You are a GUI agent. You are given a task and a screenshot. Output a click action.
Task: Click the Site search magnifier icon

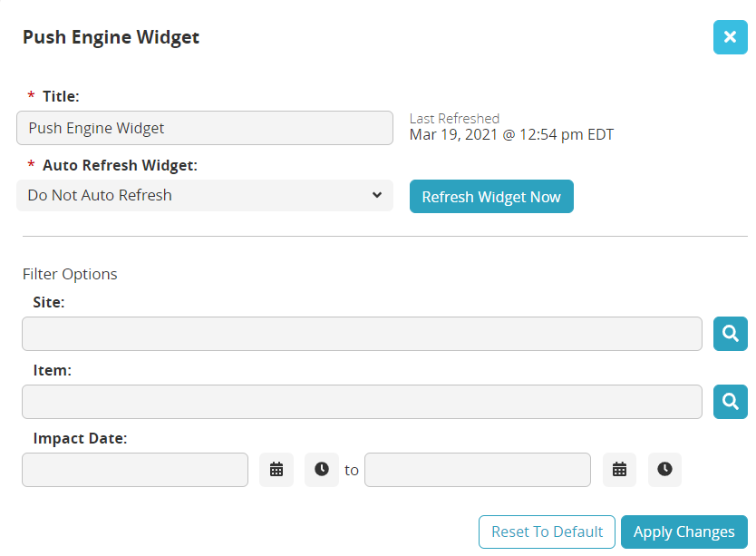coord(730,334)
